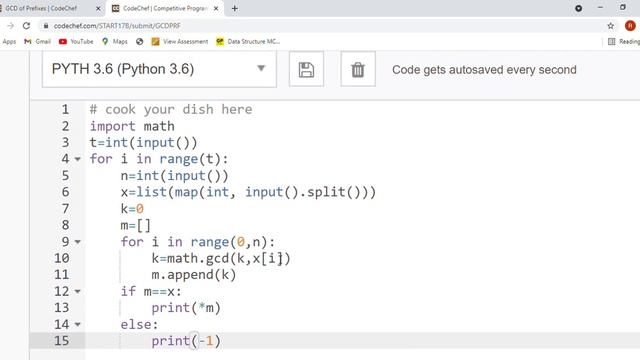Open the Apps shortcut in bookmarks bar

point(9,42)
